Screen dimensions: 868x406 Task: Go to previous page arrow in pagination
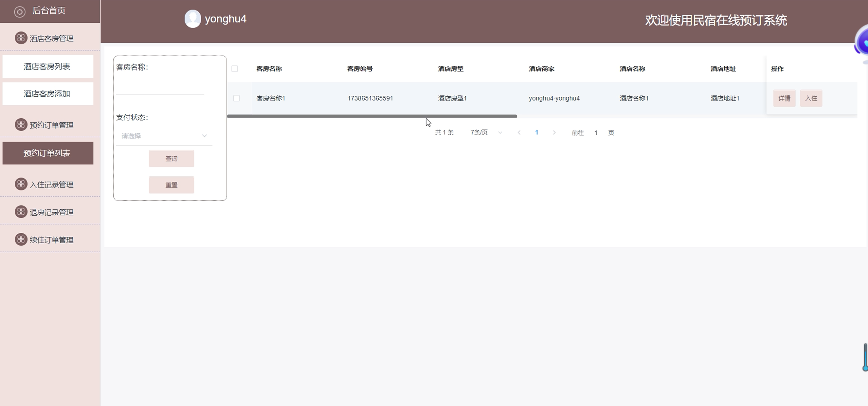click(519, 133)
